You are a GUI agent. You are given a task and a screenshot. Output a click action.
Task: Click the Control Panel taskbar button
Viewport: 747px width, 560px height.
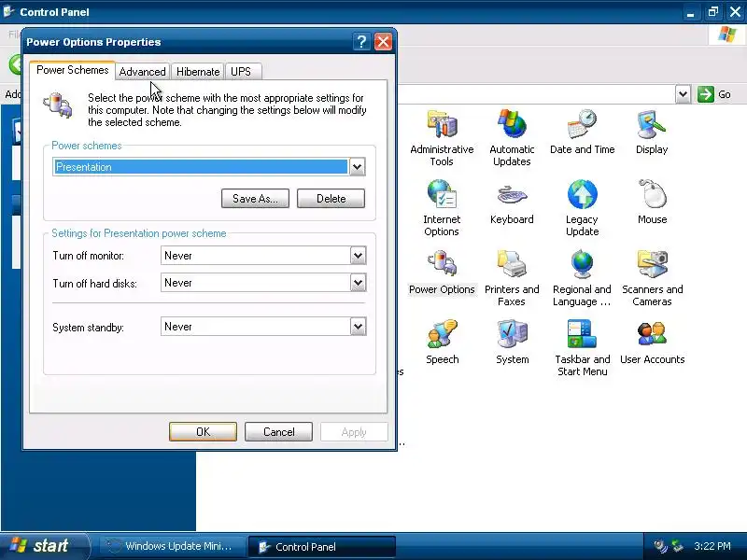coord(321,547)
